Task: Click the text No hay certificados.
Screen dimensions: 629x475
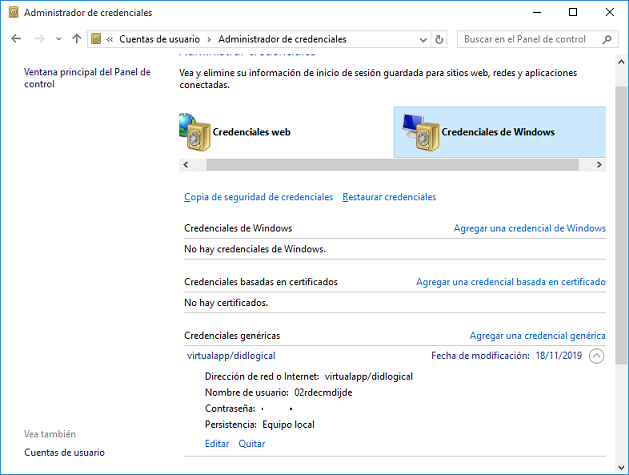Action: [x=226, y=303]
